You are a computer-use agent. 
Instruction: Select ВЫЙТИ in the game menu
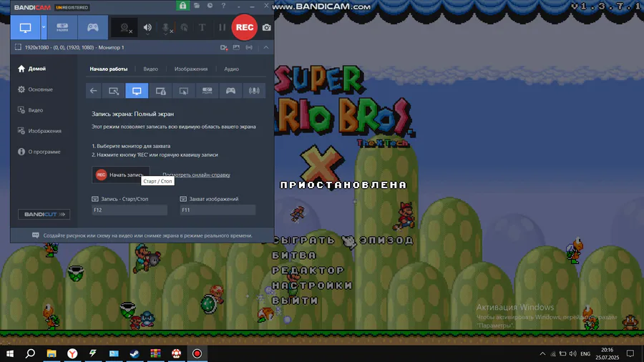pyautogui.click(x=295, y=300)
